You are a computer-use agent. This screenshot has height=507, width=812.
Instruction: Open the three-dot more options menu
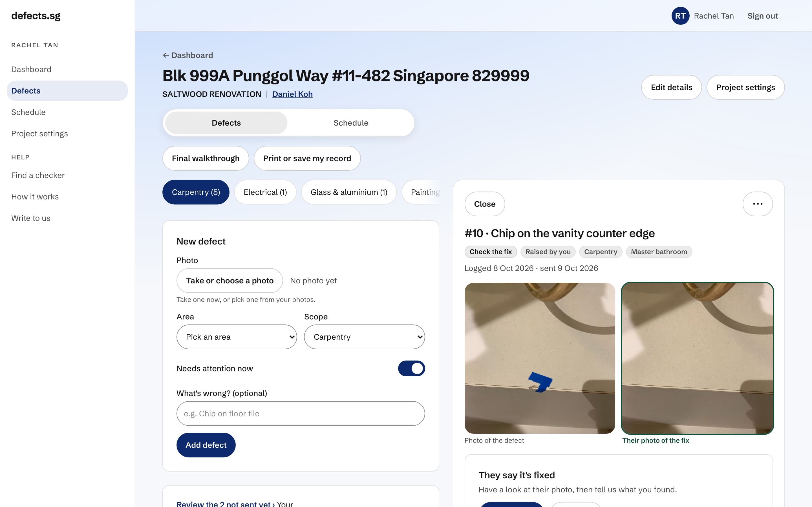click(x=757, y=204)
